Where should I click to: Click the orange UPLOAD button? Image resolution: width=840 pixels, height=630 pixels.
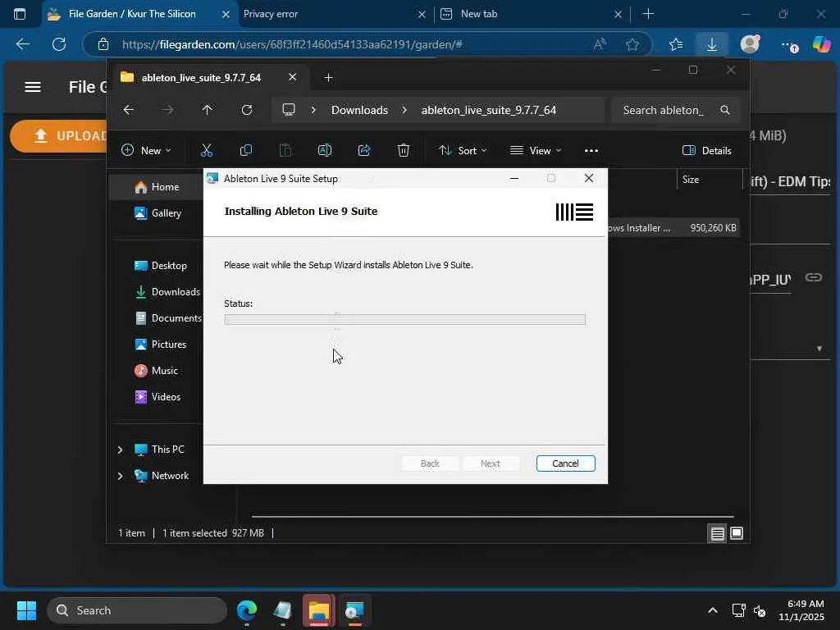pos(59,136)
